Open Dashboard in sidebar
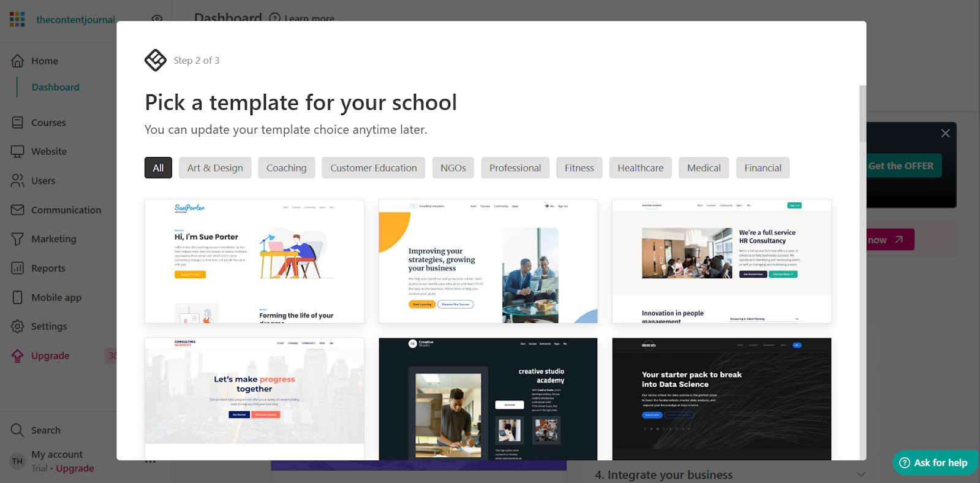The width and height of the screenshot is (980, 483). point(56,87)
